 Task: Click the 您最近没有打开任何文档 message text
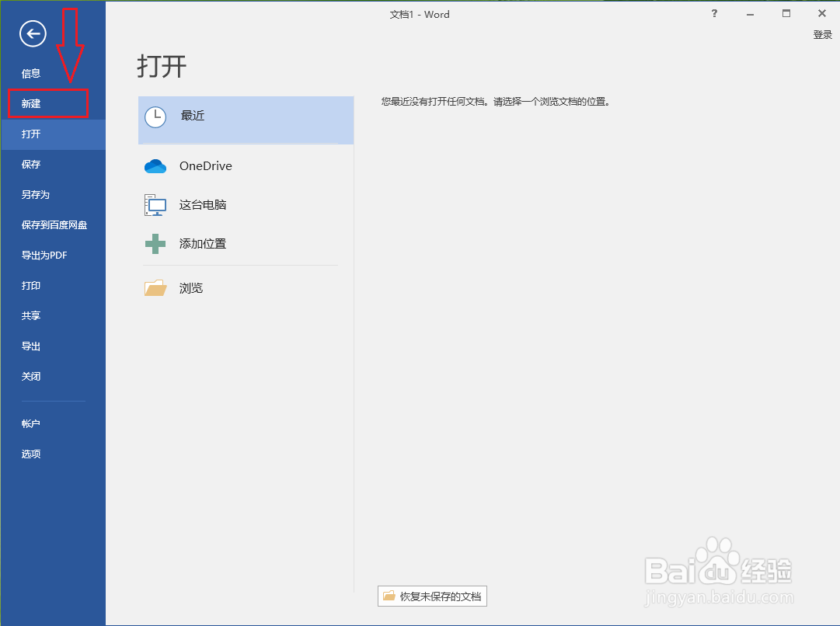[x=496, y=102]
